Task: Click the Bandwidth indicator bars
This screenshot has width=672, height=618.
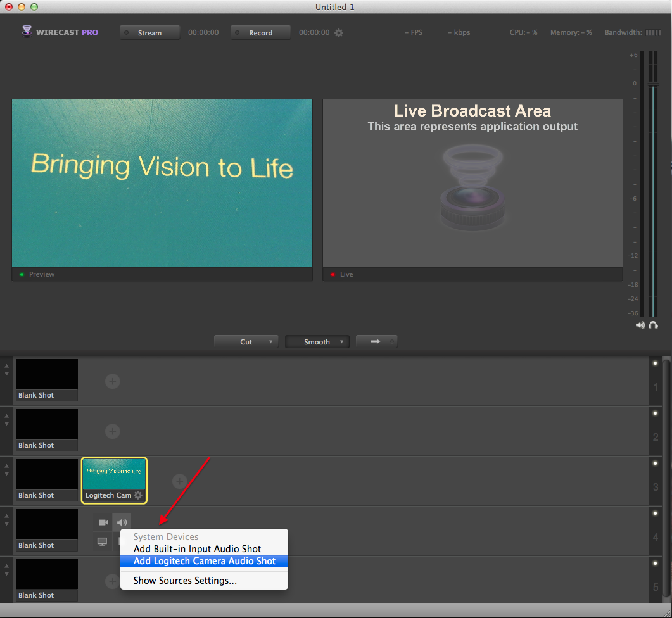Action: 653,32
